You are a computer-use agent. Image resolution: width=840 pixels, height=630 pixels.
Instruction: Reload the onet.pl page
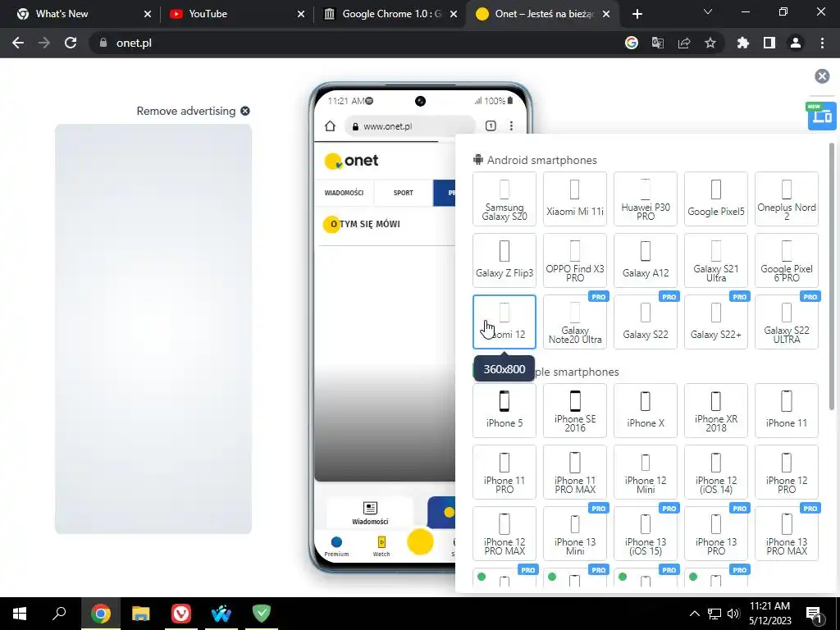pos(71,43)
